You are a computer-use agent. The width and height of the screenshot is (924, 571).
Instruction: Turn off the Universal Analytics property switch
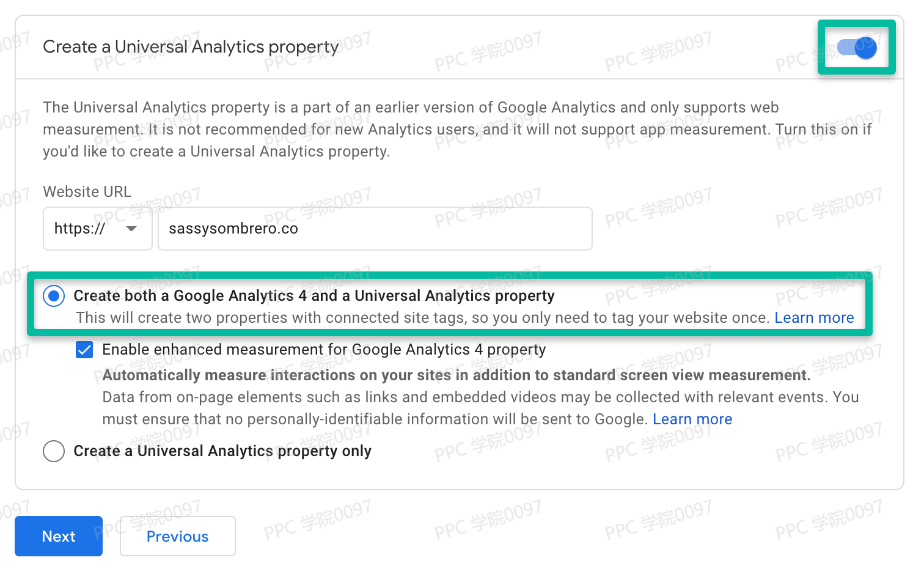tap(857, 47)
